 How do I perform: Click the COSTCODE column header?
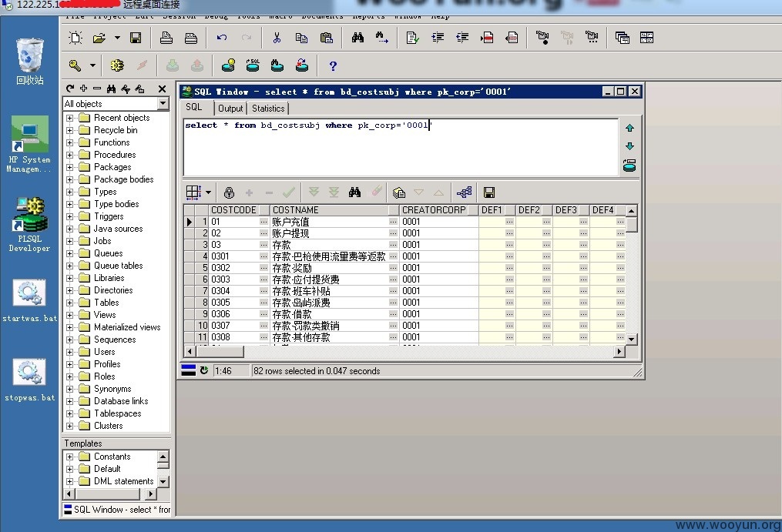[x=239, y=210]
